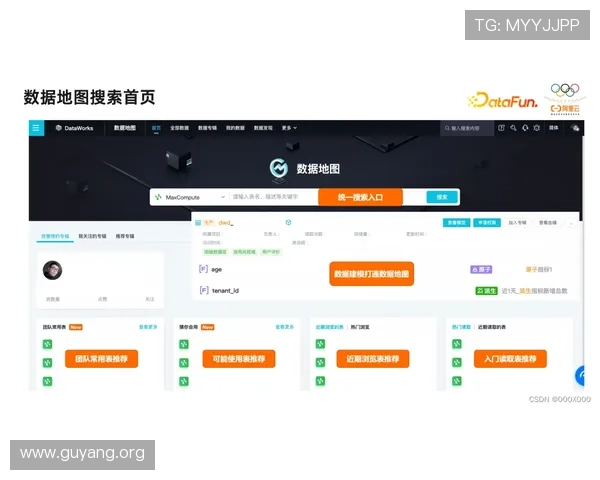Click third table icon under 热门读取
This screenshot has height=480, width=600.
click(x=457, y=381)
